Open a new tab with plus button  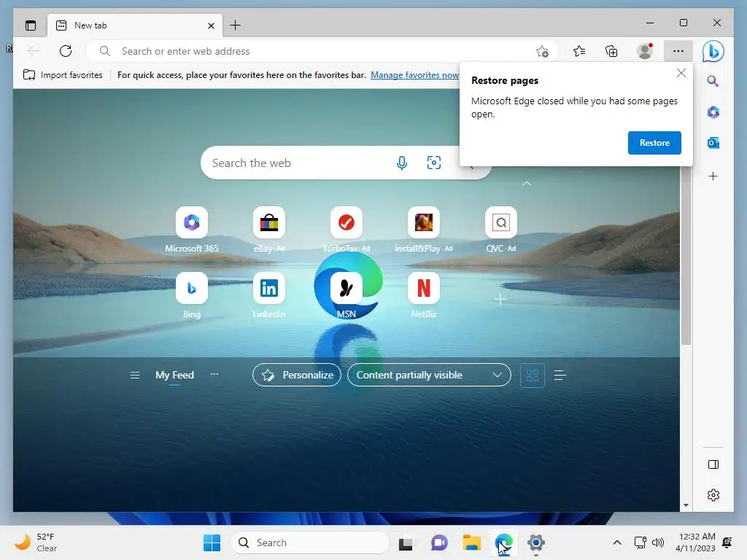[236, 26]
